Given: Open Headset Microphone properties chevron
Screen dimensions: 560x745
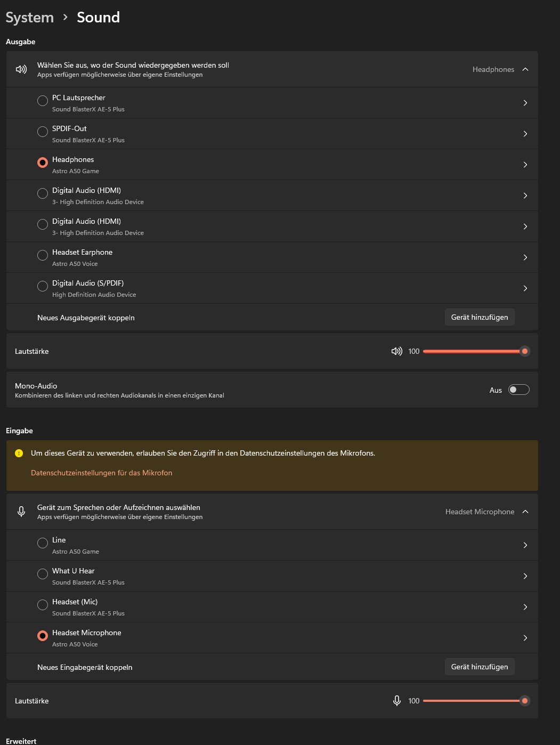Looking at the screenshot, I should tap(525, 638).
